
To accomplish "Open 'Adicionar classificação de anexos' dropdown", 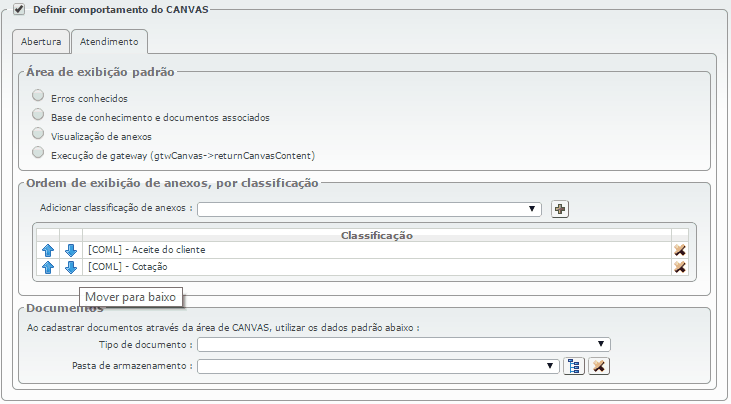I will tap(369, 209).
